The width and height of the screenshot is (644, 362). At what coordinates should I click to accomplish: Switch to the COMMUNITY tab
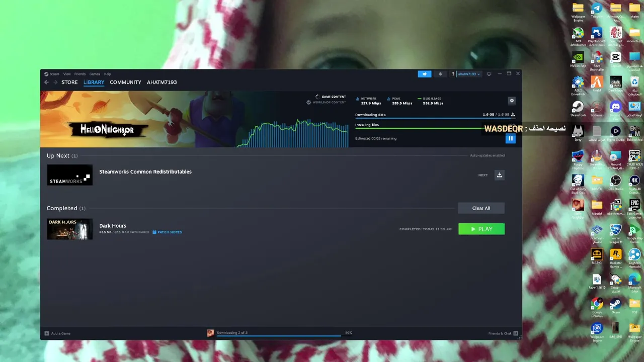[125, 82]
